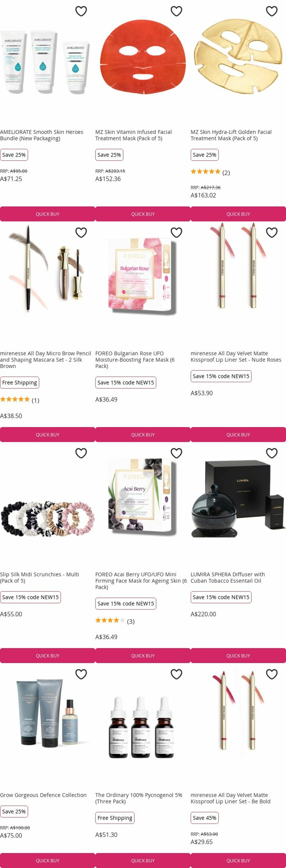Viewport: 286px width, 868px height.
Task: Heart the Grow Gorgeous Defence Collection
Action: [81, 674]
